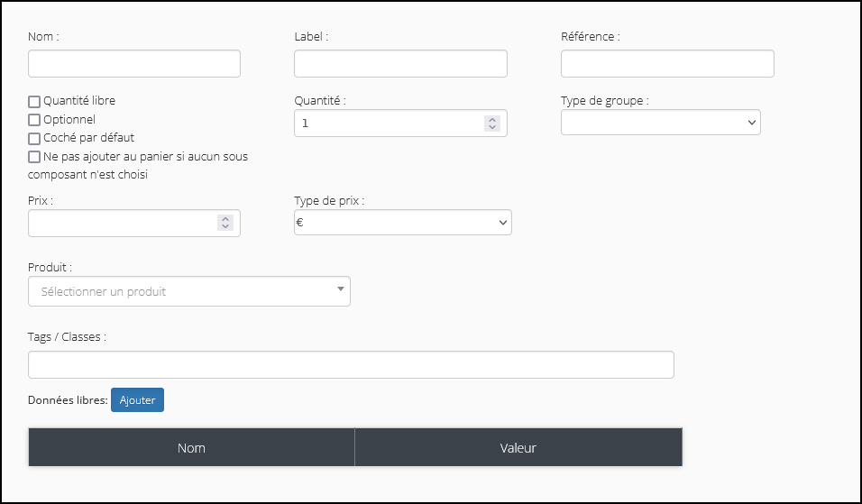Open the Sélectionner un produit combo box
Screen dimensions: 862x504
189,291
